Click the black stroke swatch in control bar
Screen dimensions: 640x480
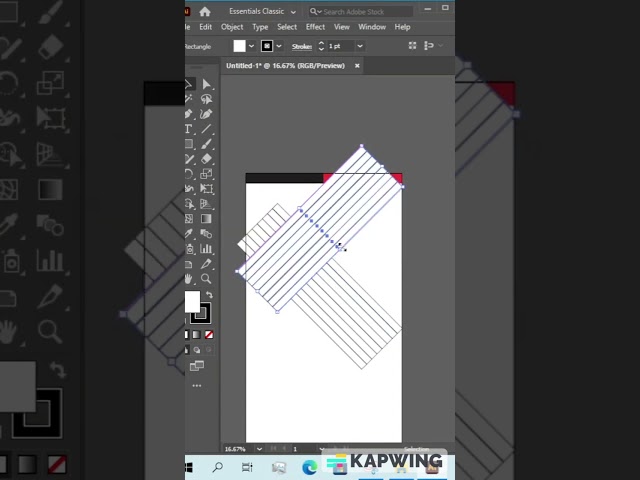[267, 46]
